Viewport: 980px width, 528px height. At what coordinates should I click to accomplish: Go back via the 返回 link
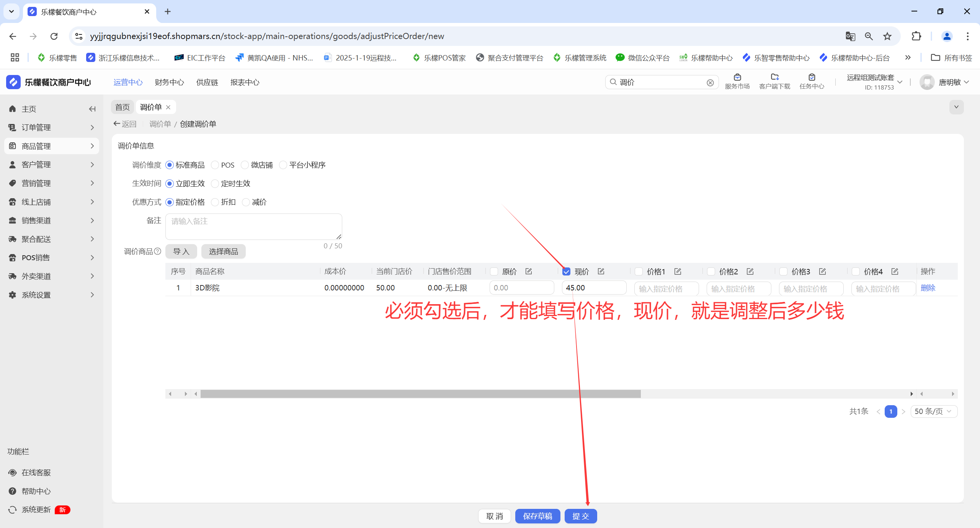(x=125, y=124)
